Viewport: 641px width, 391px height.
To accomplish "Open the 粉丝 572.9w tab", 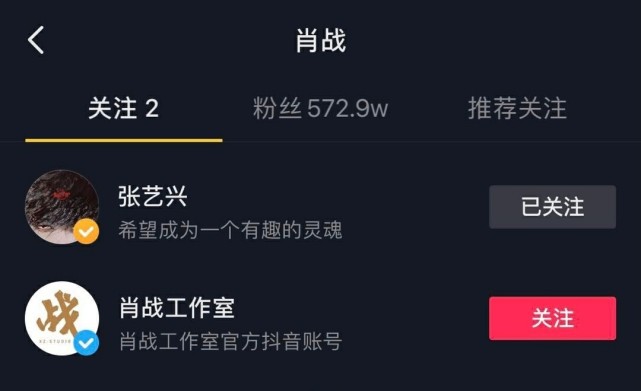I will tap(320, 109).
